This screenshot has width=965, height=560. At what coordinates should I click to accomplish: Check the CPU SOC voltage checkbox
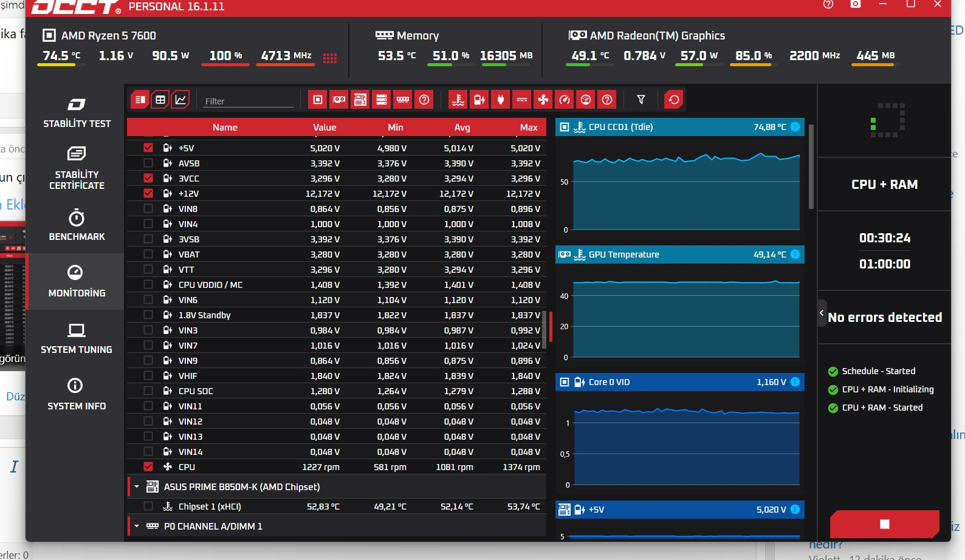(x=148, y=391)
